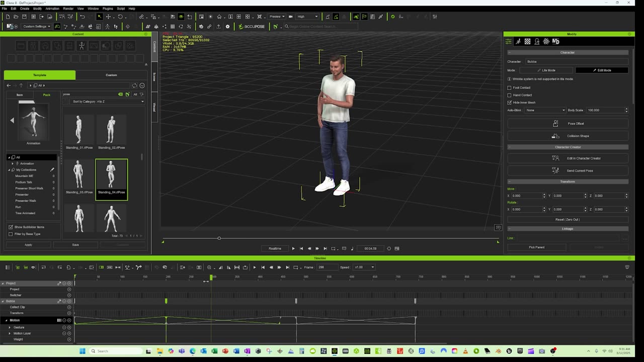Image resolution: width=644 pixels, height=362 pixels.
Task: Click the Pose Offset icon button
Action: coord(568,124)
